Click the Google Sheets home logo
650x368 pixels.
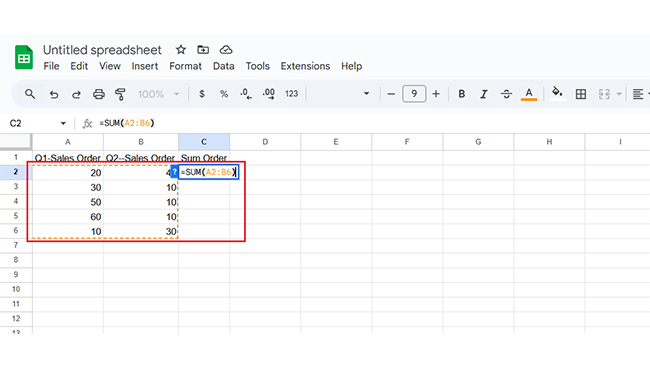click(x=24, y=57)
